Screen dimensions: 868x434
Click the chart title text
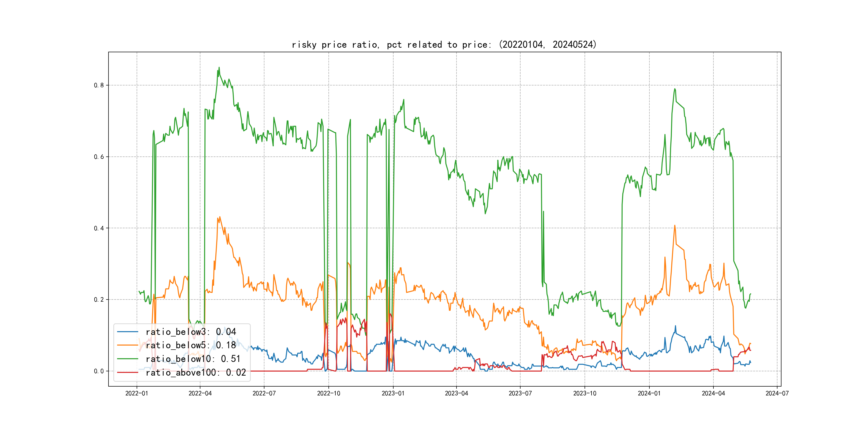pyautogui.click(x=444, y=44)
